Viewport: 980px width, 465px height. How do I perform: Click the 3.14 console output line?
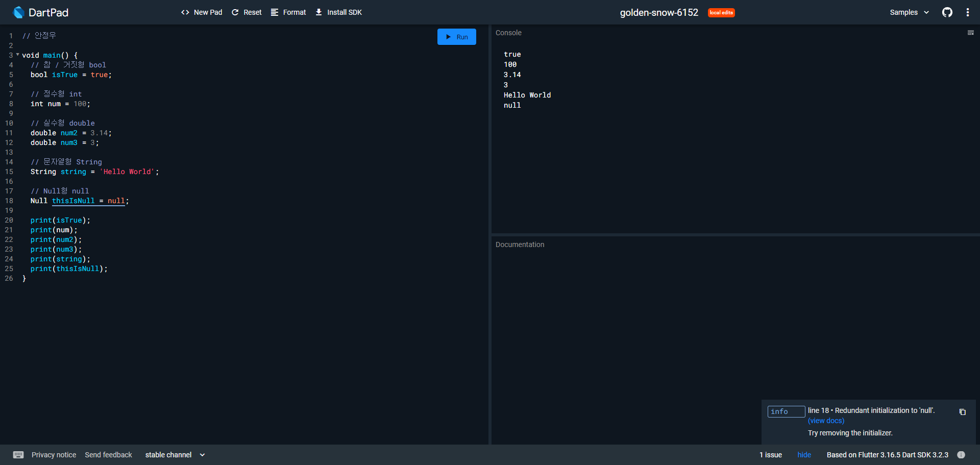tap(512, 75)
